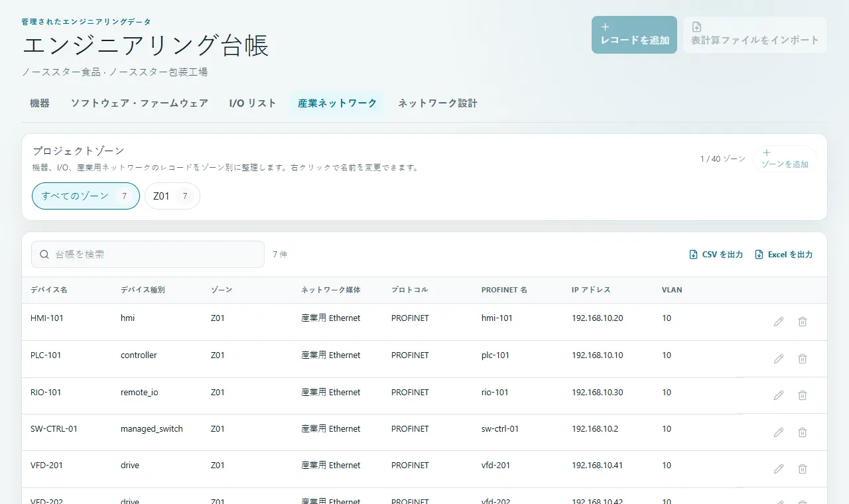849x504 pixels.
Task: Click the PROFINET 名 column header
Action: coord(504,290)
